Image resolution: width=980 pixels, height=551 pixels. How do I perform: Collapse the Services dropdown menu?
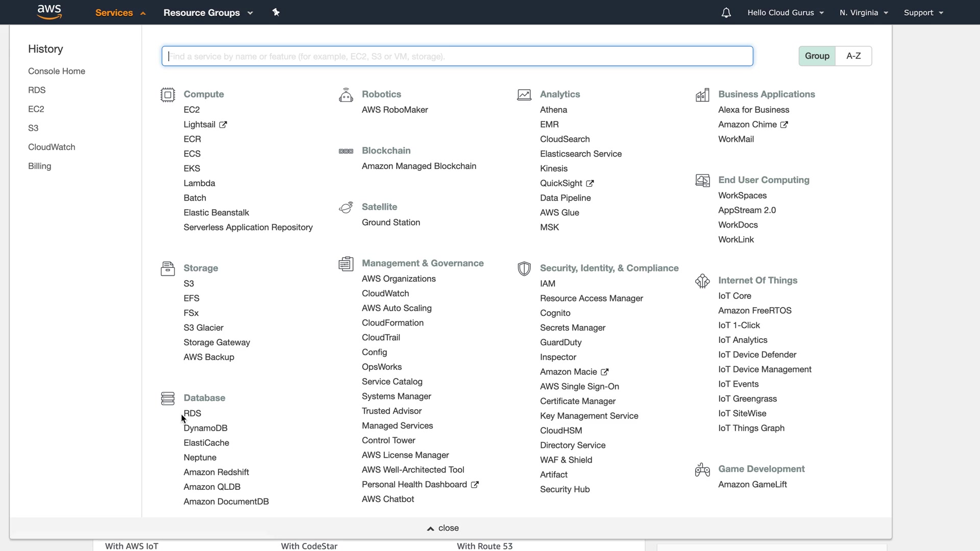pos(120,13)
